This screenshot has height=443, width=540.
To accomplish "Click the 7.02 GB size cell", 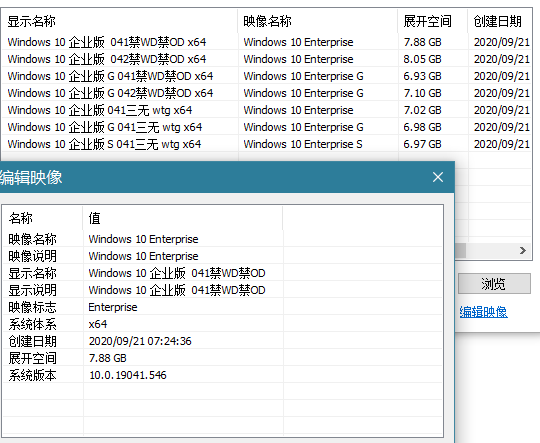I will coord(422,110).
